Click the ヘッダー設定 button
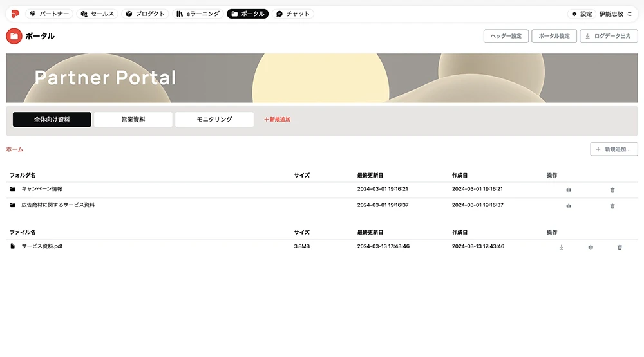Screen dimensions: 644x357 click(x=506, y=36)
